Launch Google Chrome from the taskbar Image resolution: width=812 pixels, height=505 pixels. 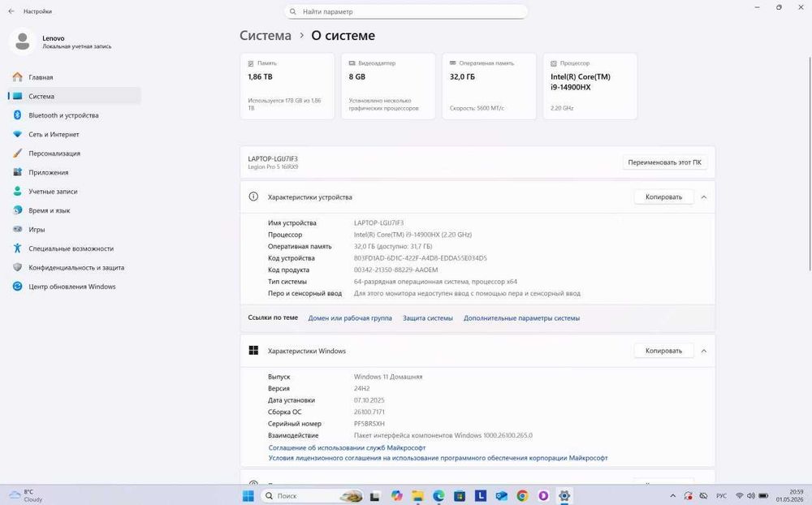pyautogui.click(x=522, y=496)
